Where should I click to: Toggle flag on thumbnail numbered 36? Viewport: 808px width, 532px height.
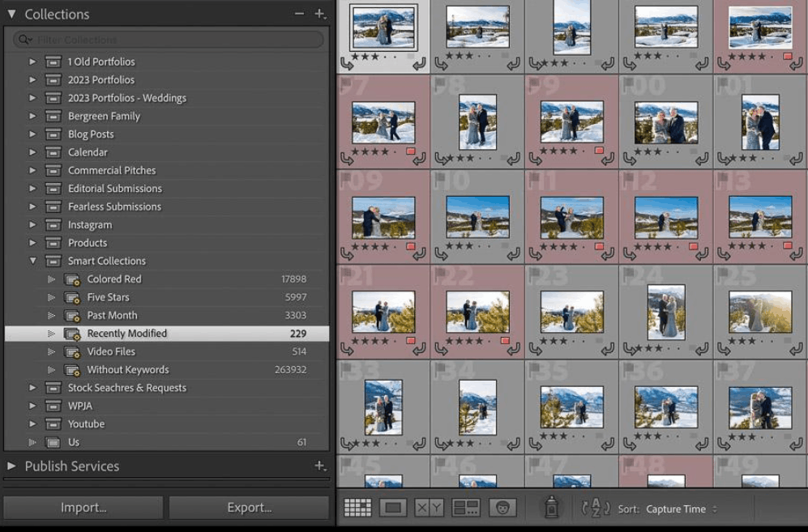tap(628, 368)
